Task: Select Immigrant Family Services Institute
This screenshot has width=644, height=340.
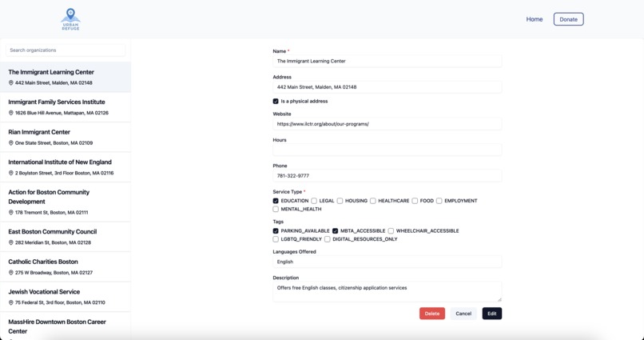Action: (x=66, y=107)
